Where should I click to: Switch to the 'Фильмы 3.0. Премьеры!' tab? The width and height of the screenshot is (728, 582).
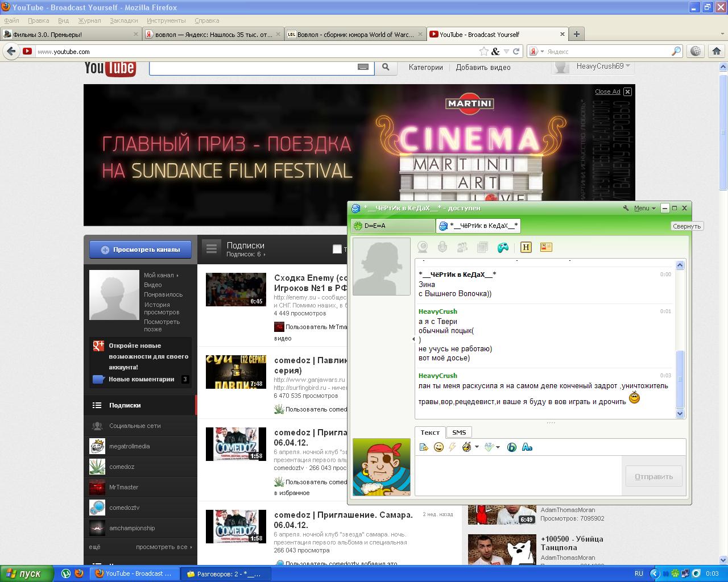71,34
